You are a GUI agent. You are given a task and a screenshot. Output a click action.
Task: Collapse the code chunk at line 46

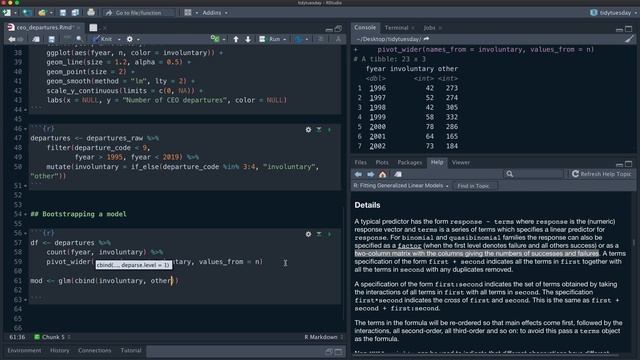[26, 129]
